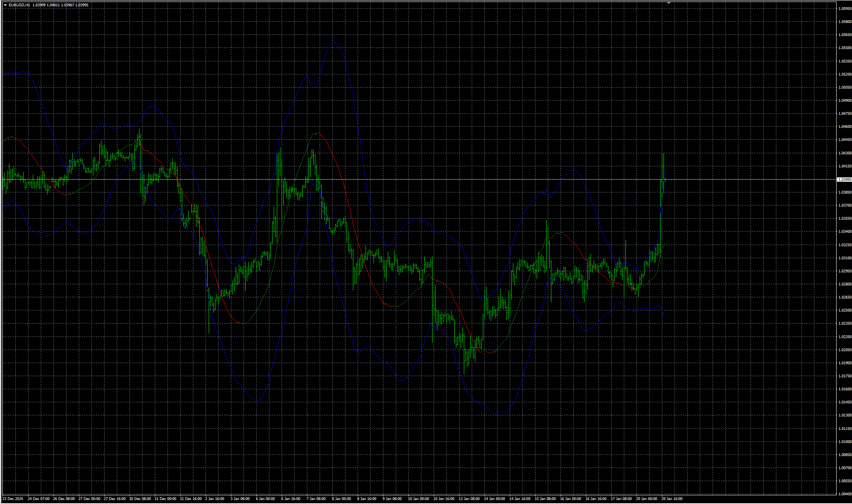Click the EURUSD,H1 symbol title text
This screenshot has height=504, width=852.
pyautogui.click(x=19, y=5)
